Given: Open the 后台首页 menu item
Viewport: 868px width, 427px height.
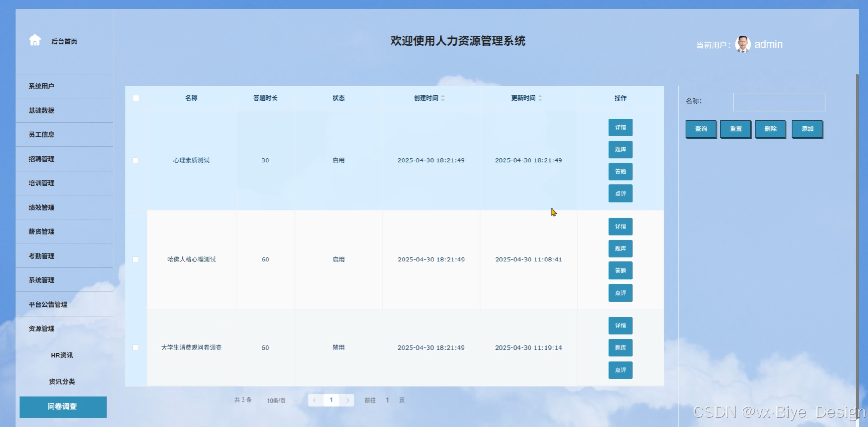Looking at the screenshot, I should (64, 42).
